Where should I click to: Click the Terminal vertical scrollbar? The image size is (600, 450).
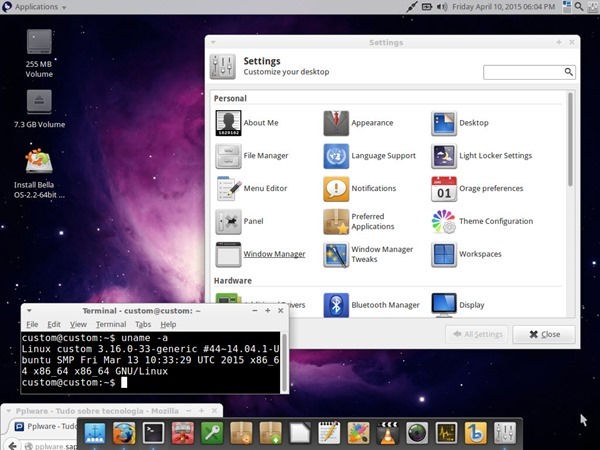284,362
